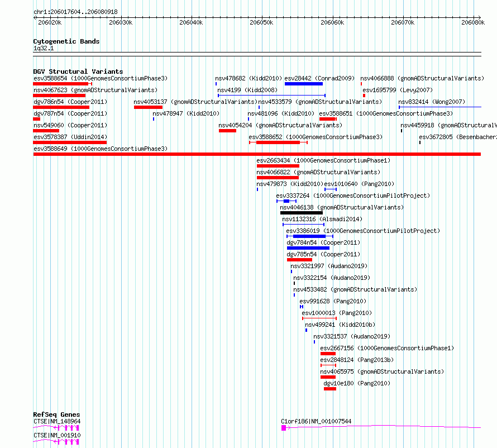
Task: Select C1orf186 NM_001007544 gene label
Action: [316, 421]
